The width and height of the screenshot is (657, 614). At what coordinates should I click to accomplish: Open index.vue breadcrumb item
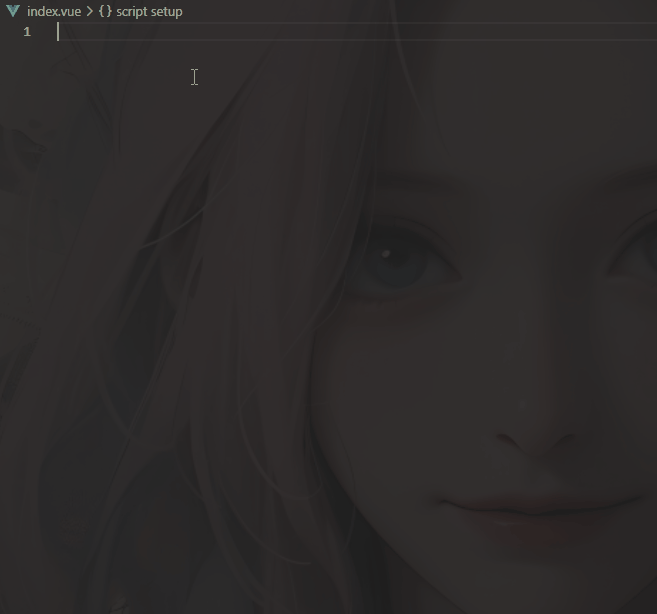54,12
